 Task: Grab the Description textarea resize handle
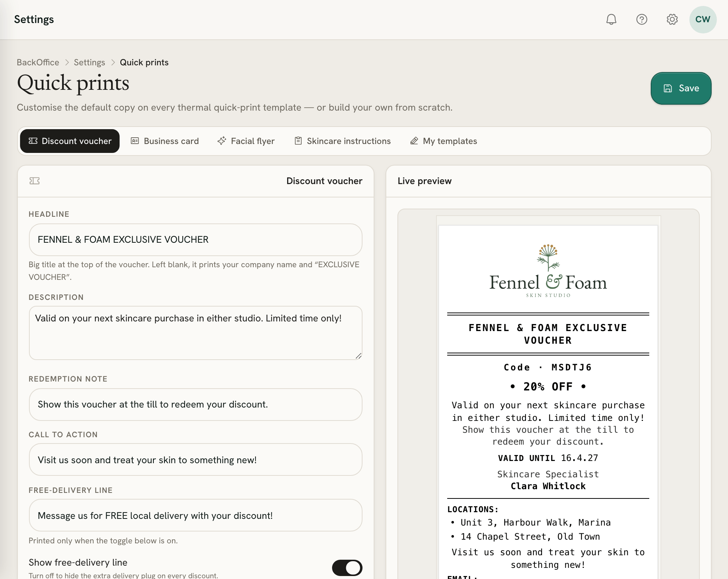click(358, 356)
